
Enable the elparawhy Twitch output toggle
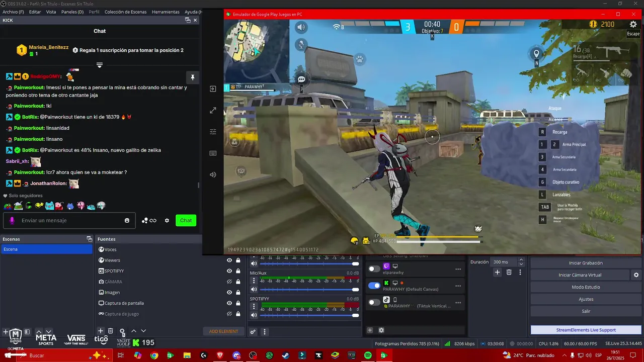point(374,269)
